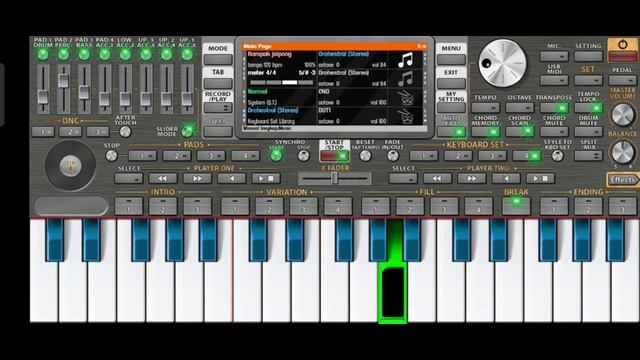Toggle the PAD 3 BASS green LED
This screenshot has width=640, height=360.
click(x=84, y=54)
